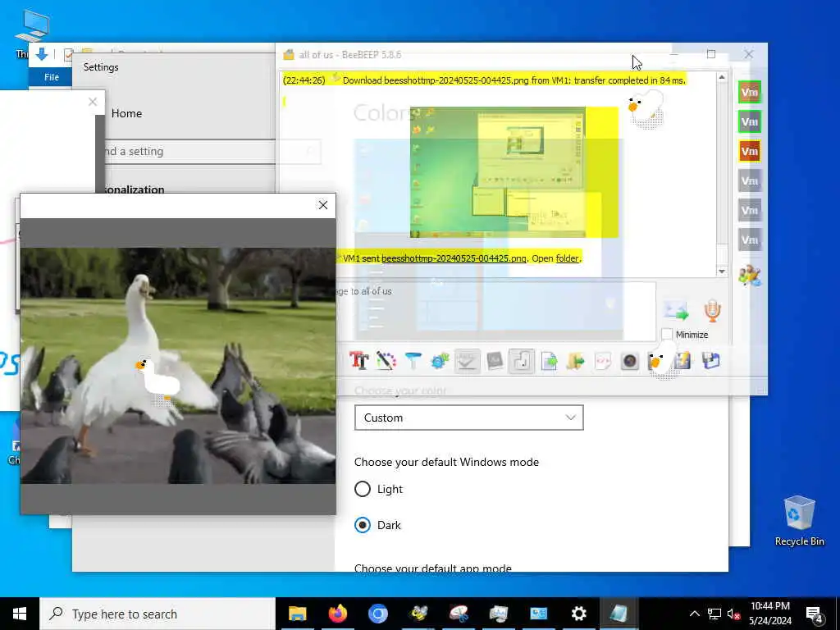Open the Settings gear on the taskbar

click(x=578, y=614)
